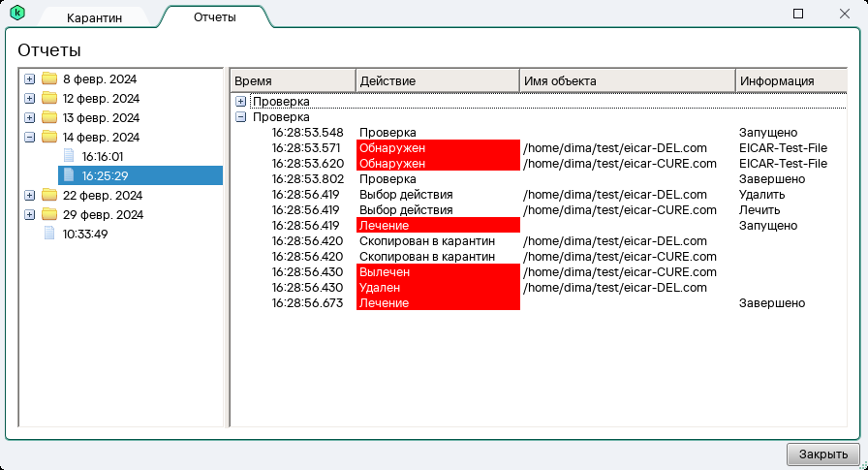Click the Kaspersky logo icon in title bar
Viewport: 868px width, 470px height.
click(16, 14)
